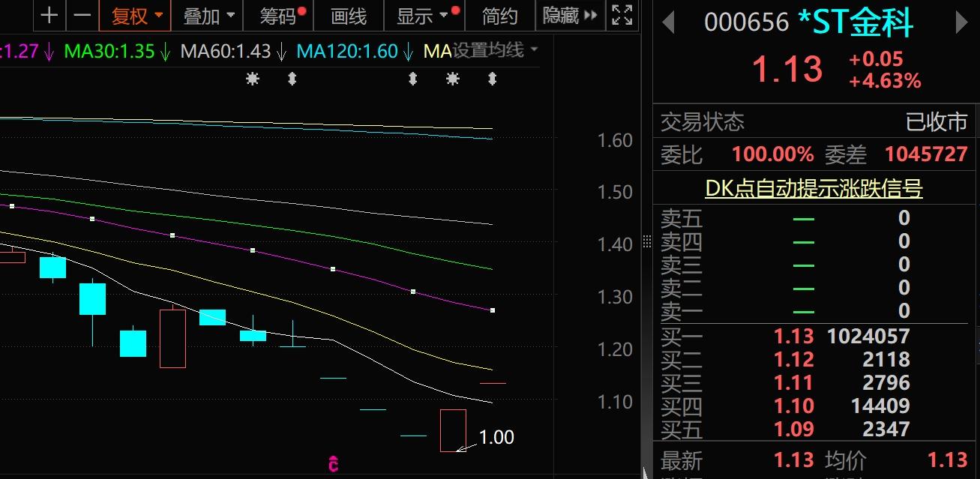Image resolution: width=980 pixels, height=479 pixels.
Task: Click the 委差 value 1045727
Action: point(926,154)
